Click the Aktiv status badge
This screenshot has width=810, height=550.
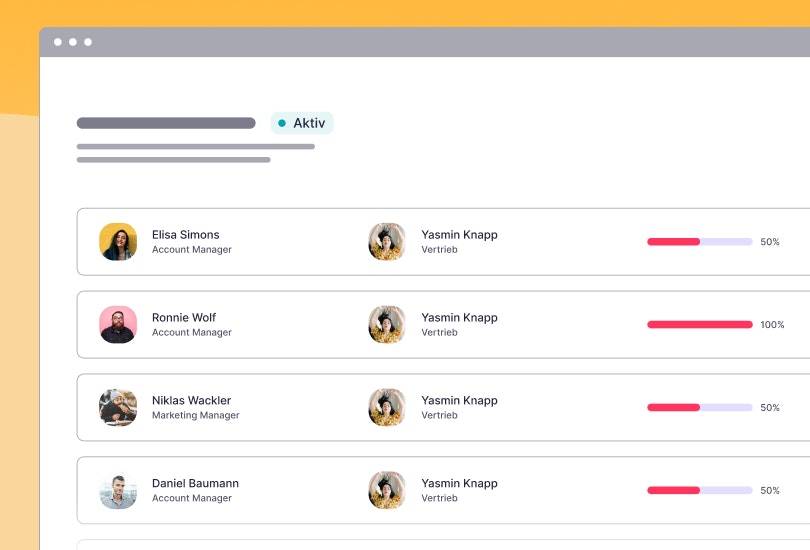tap(302, 123)
